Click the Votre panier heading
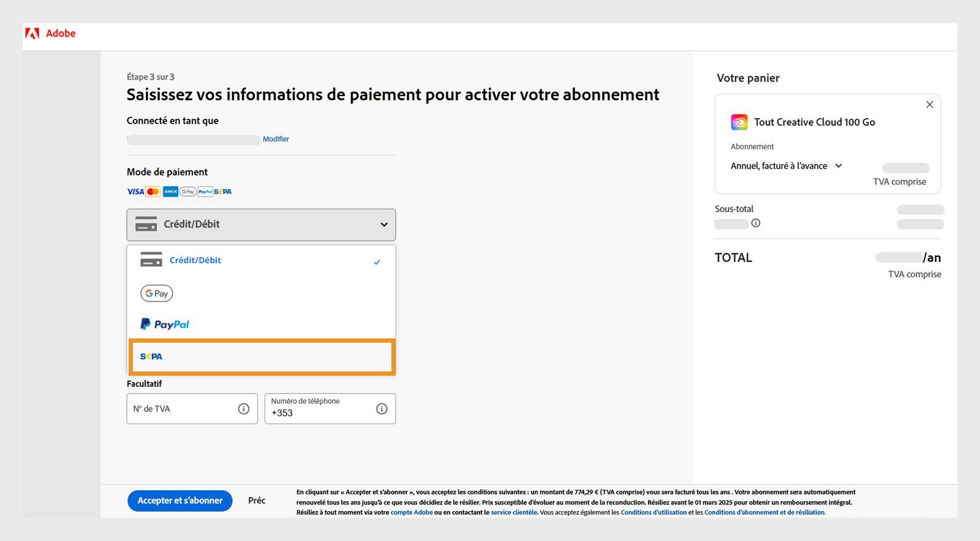The height and width of the screenshot is (541, 980). coord(748,78)
